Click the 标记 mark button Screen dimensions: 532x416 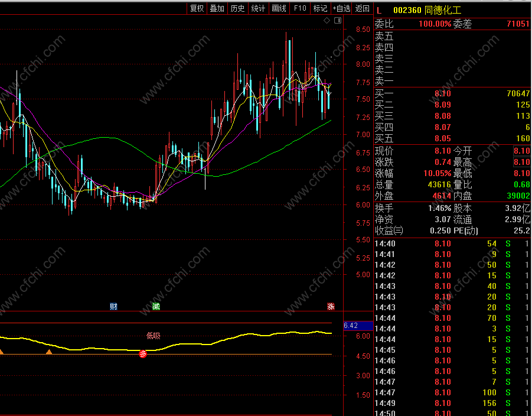[320, 8]
